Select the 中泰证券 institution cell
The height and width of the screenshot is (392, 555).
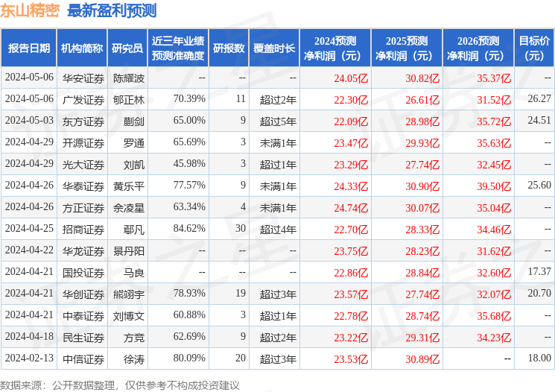click(83, 315)
